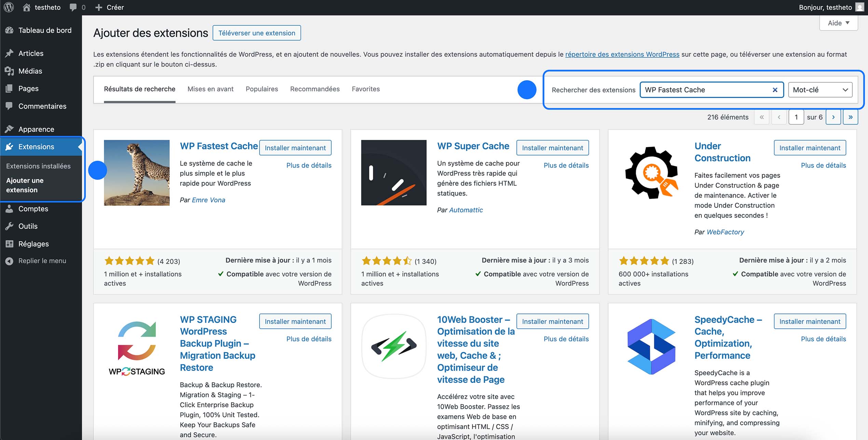Install WP Fastest Cache now
868x440 pixels.
click(x=295, y=148)
